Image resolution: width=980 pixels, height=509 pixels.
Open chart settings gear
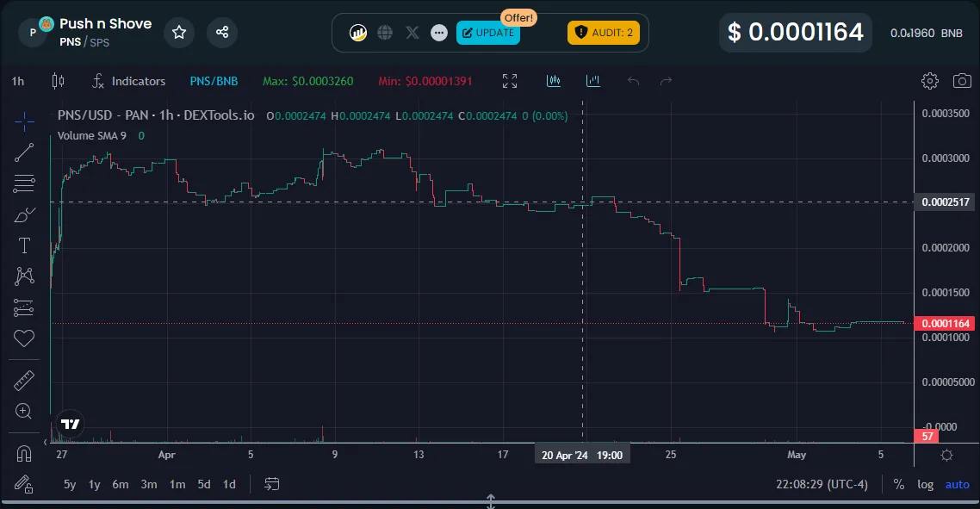click(930, 81)
